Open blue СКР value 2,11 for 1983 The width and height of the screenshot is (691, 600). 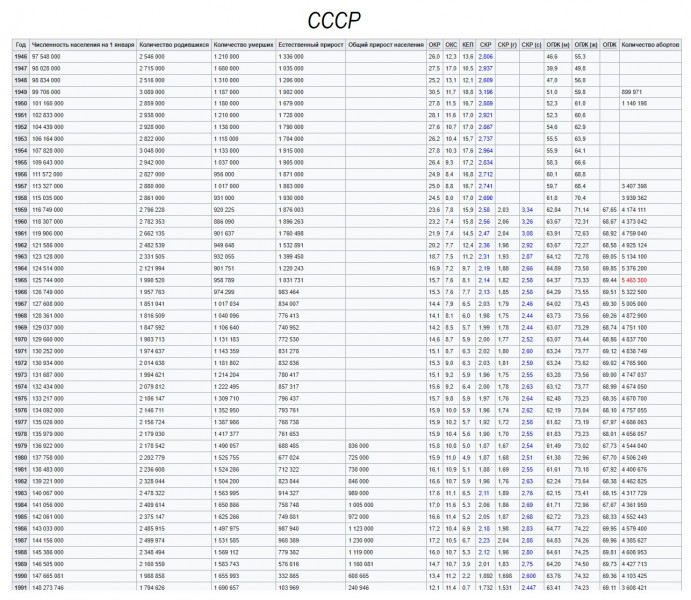click(484, 493)
